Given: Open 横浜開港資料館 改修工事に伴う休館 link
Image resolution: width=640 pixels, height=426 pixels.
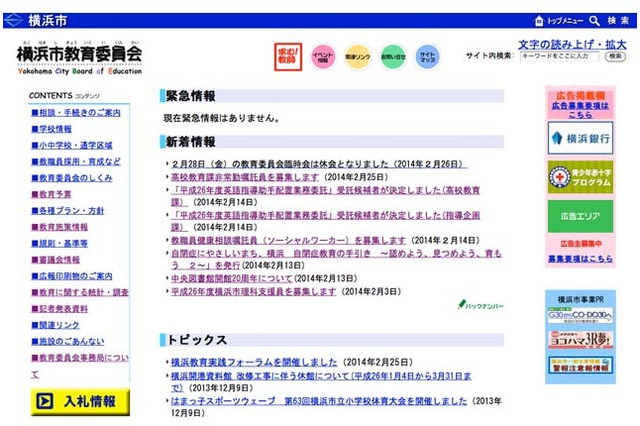Looking at the screenshot, I should point(321,376).
